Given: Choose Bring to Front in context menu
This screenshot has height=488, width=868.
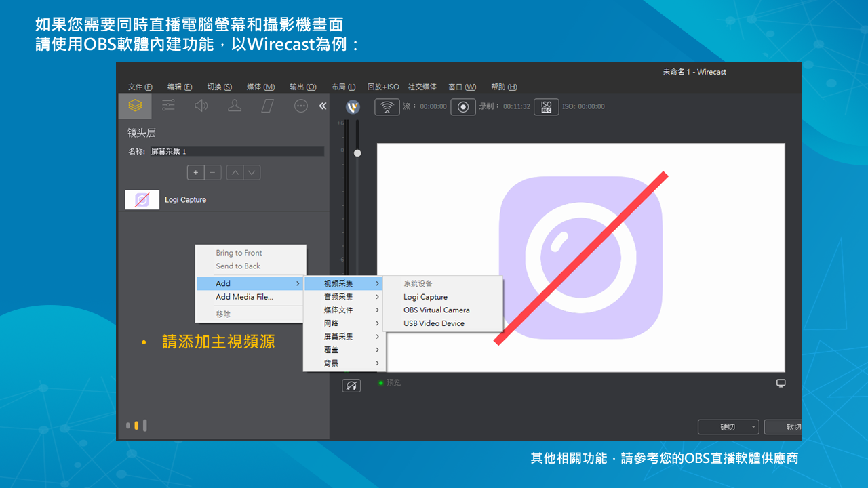Looking at the screenshot, I should click(x=250, y=253).
